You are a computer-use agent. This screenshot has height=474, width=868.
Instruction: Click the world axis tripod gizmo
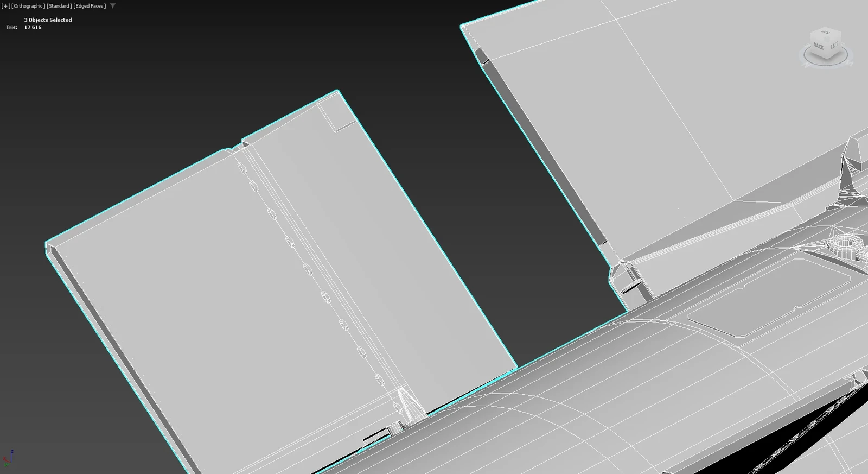coord(7,458)
